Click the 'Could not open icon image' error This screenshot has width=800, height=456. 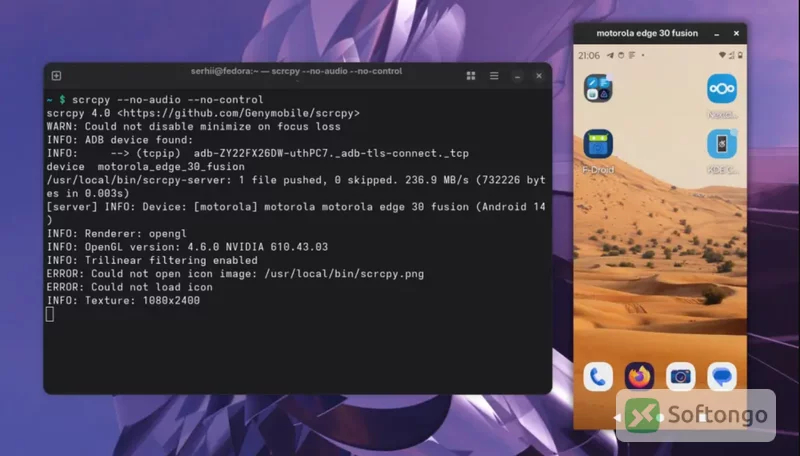pos(235,274)
